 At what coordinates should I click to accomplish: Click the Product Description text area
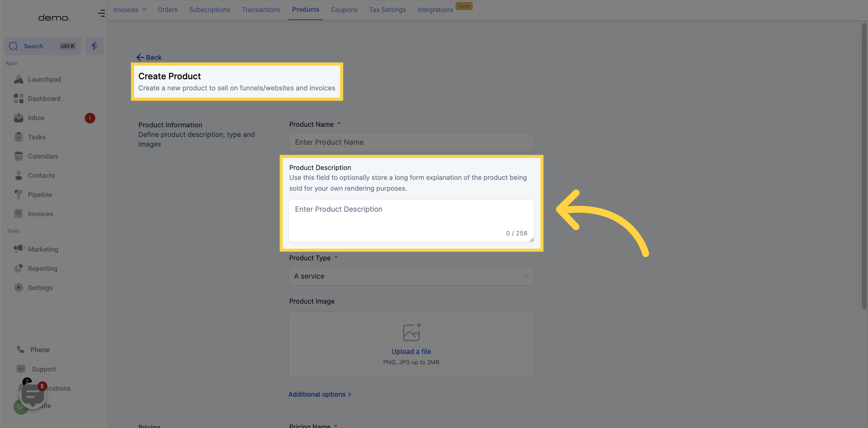click(411, 221)
